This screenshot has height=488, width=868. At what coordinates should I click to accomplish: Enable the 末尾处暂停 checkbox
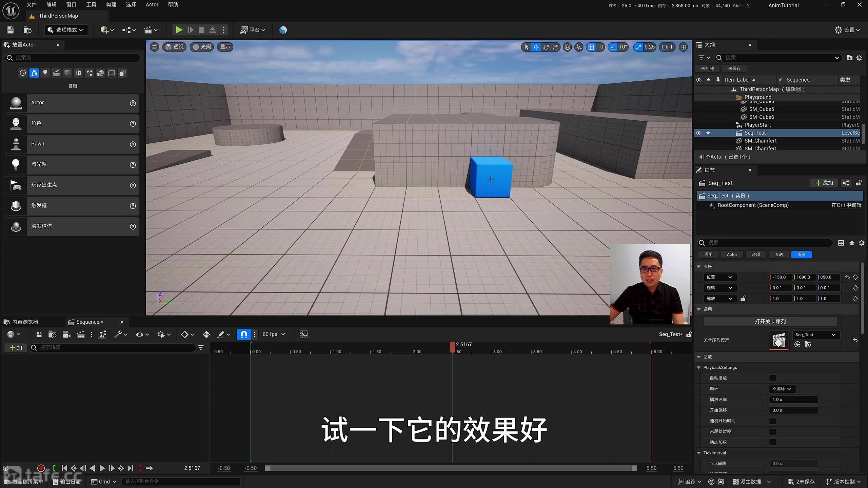click(x=772, y=431)
